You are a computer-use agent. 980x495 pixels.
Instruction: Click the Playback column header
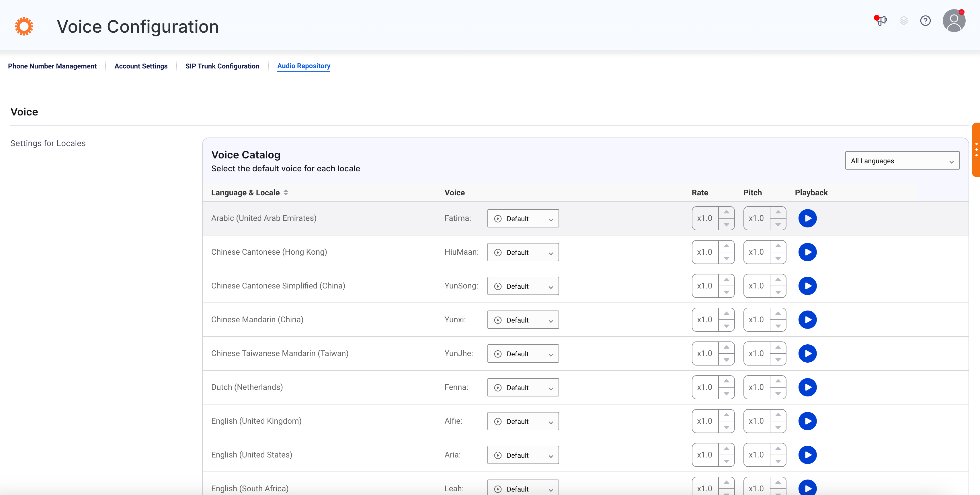(811, 193)
